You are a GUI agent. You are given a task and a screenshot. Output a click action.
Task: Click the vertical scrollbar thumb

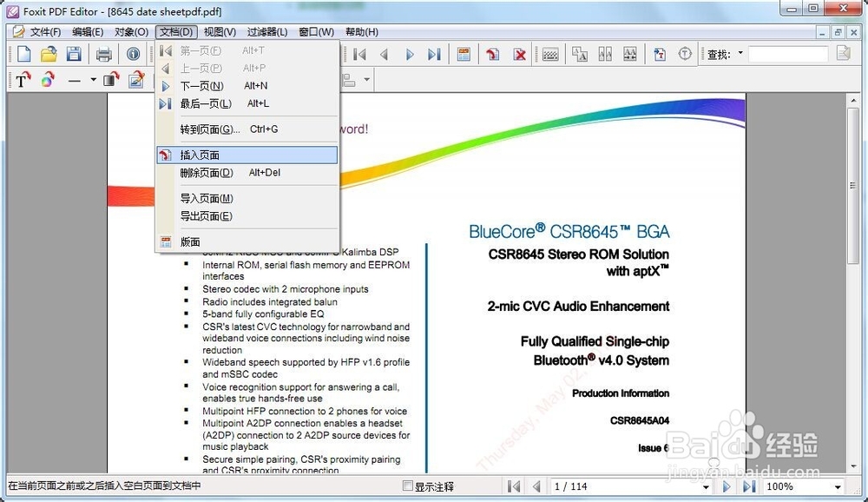tap(853, 185)
